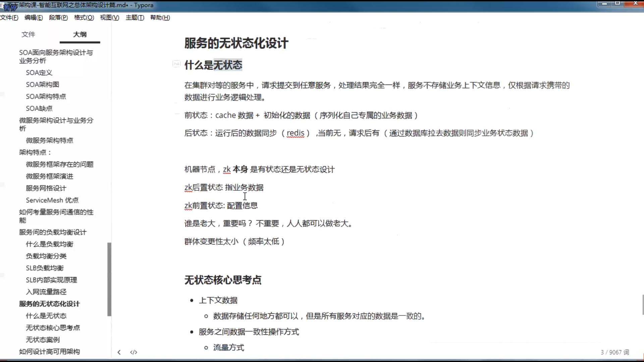This screenshot has height=362, width=644.
Task: Navigate to 如何设计高可用架构 heading
Action: pos(49,352)
